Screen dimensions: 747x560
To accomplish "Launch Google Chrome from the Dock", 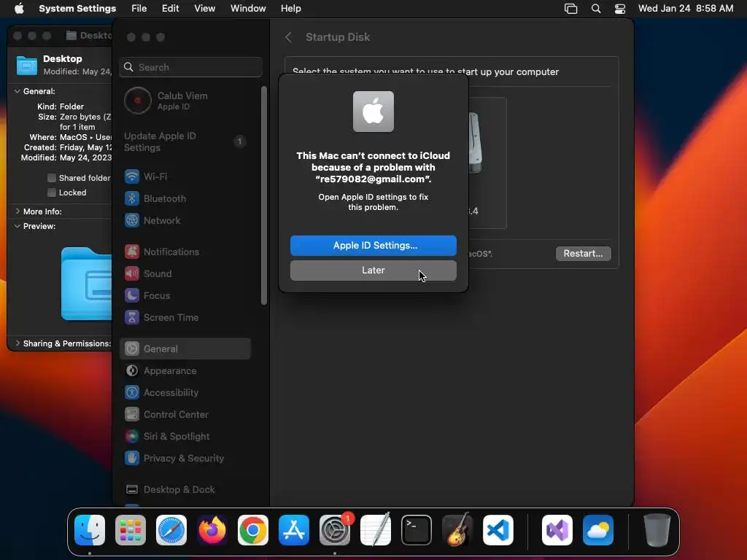I will point(253,529).
